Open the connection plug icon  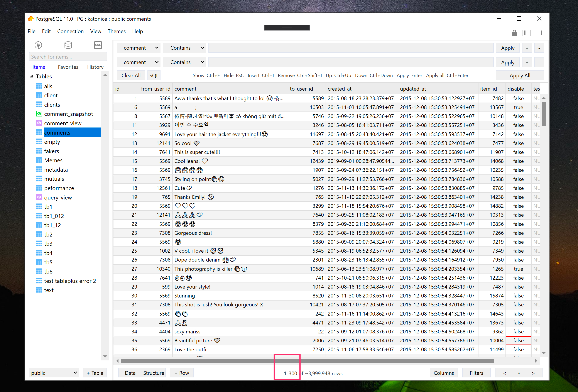(x=38, y=45)
